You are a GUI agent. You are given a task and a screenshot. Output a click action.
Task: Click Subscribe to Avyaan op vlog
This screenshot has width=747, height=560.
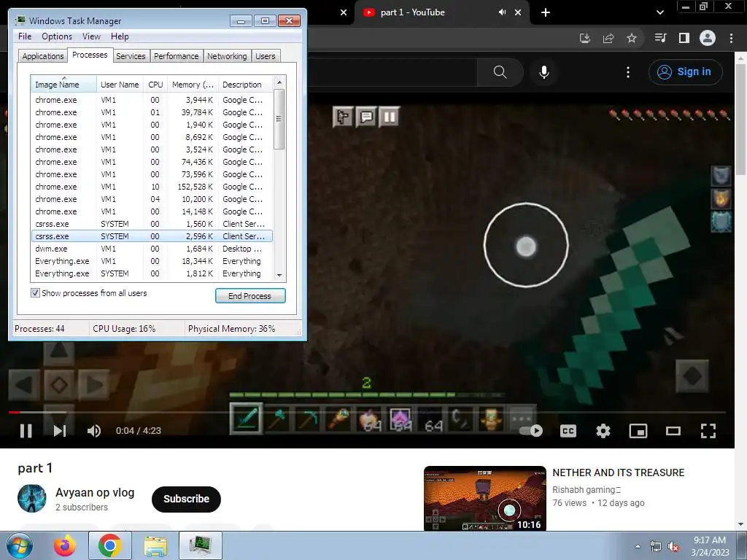186,499
